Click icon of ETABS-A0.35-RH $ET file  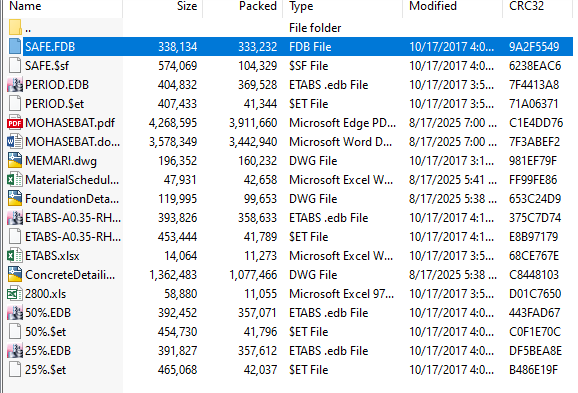[x=15, y=237]
